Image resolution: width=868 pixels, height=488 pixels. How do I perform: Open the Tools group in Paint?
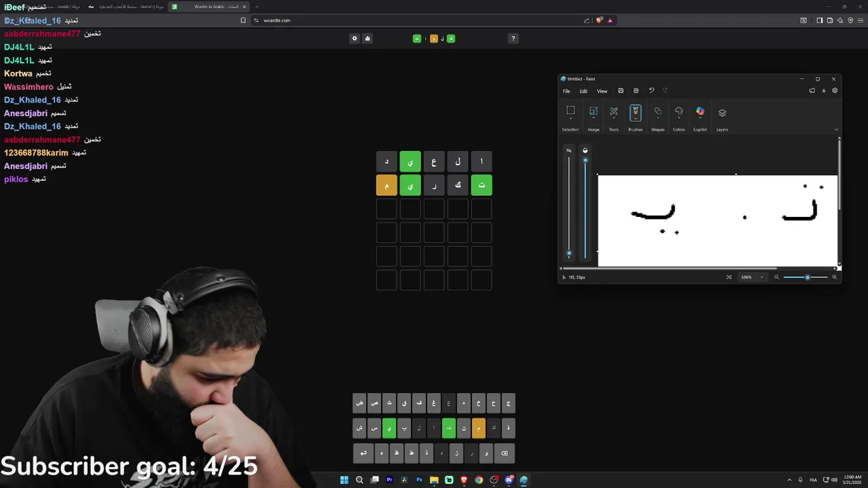614,112
